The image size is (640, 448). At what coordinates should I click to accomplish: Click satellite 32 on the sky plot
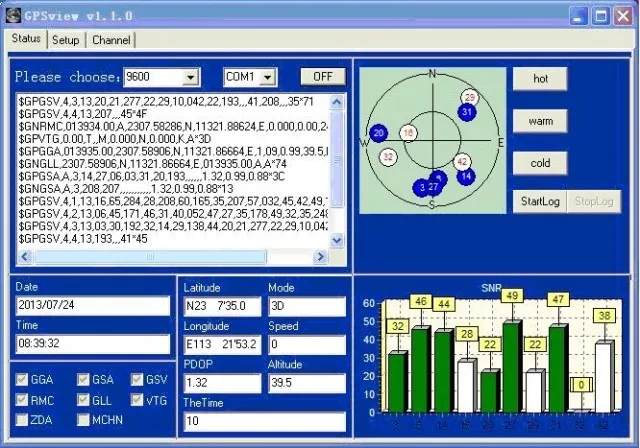tap(388, 157)
